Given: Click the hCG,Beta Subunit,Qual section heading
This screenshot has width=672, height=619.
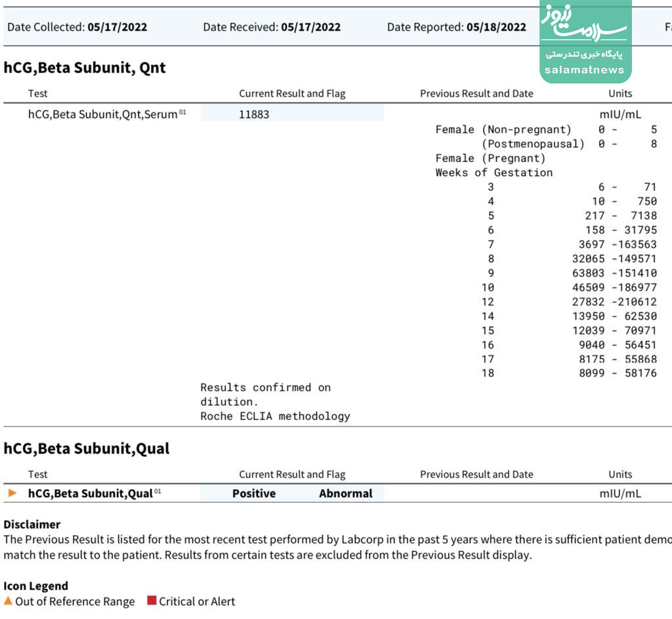Looking at the screenshot, I should 87,448.
